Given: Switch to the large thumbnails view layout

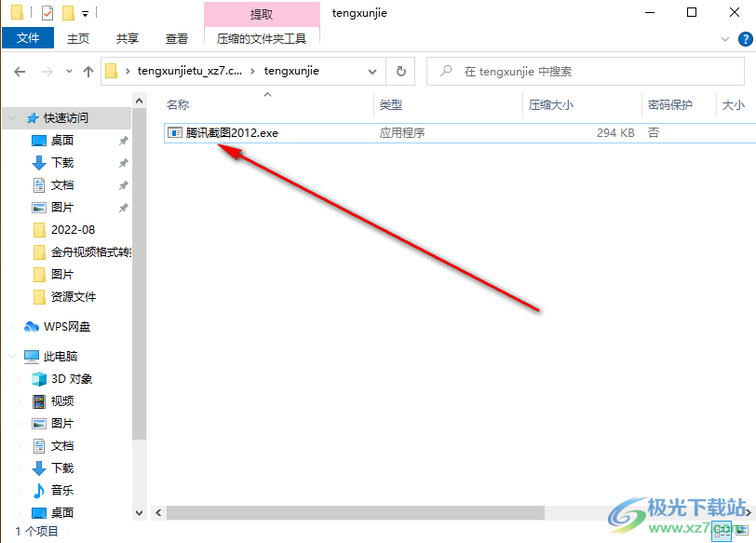Looking at the screenshot, I should click(742, 531).
